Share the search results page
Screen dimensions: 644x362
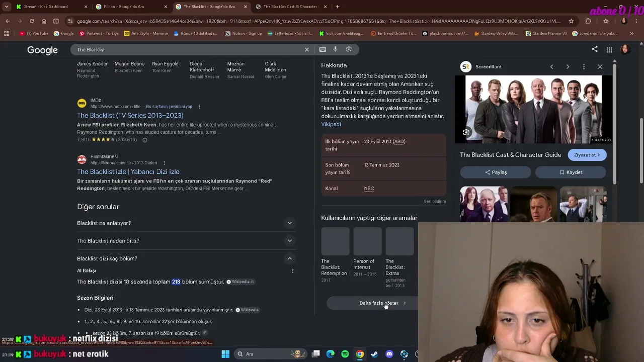point(595,49)
